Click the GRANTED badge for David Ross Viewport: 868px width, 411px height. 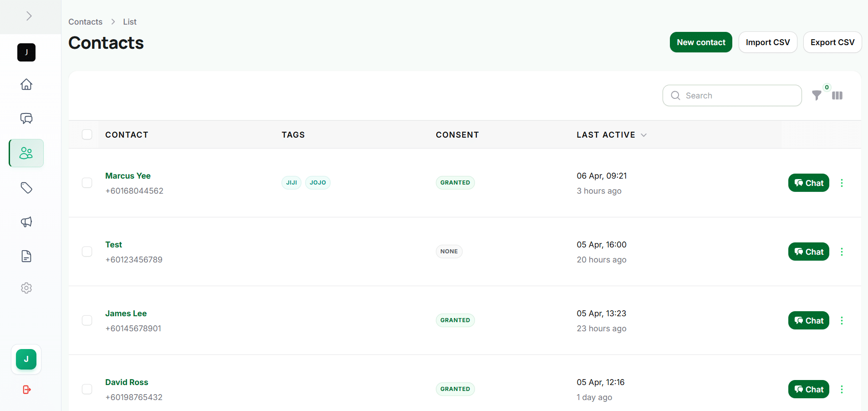coord(455,389)
